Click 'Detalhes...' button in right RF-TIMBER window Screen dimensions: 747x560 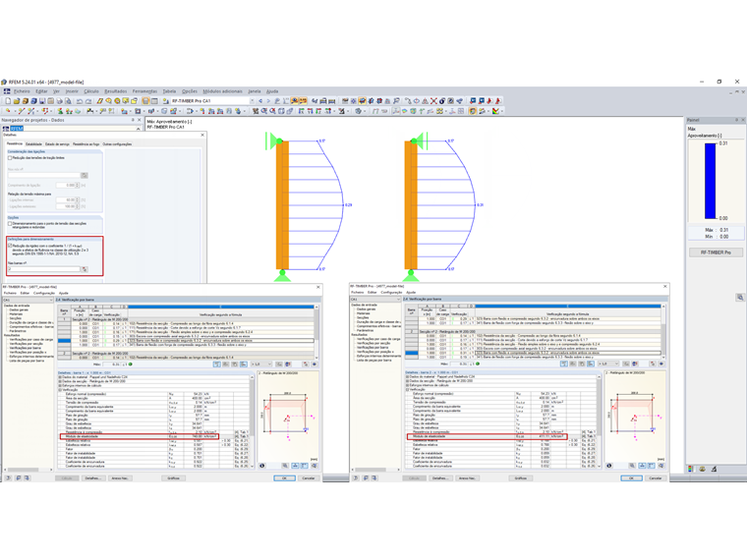(439, 478)
